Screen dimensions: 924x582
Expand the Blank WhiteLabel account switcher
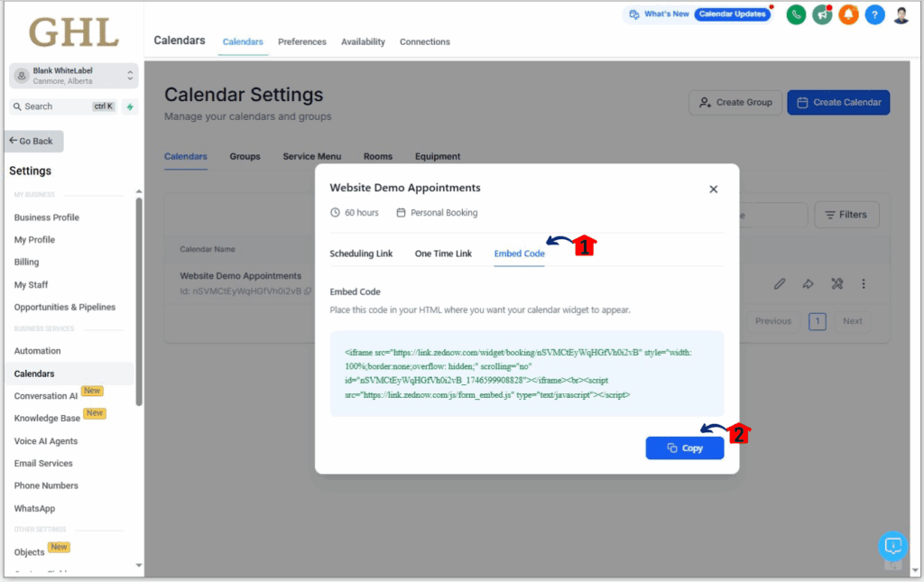[74, 76]
